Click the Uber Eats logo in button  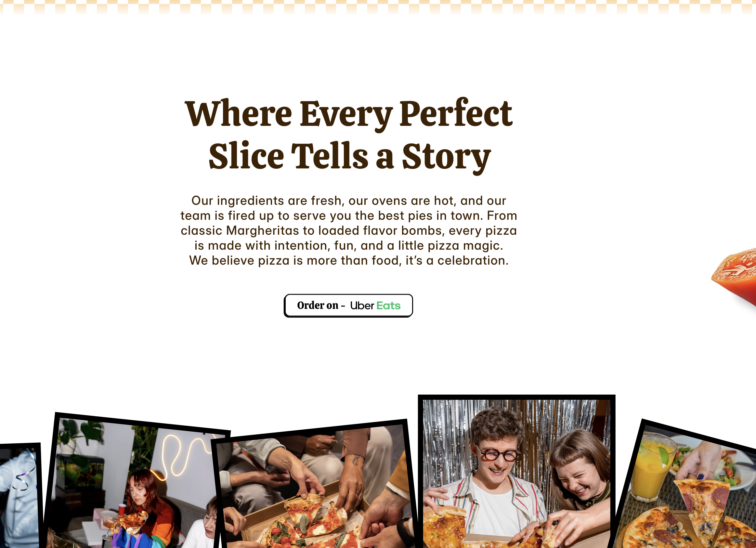coord(375,306)
